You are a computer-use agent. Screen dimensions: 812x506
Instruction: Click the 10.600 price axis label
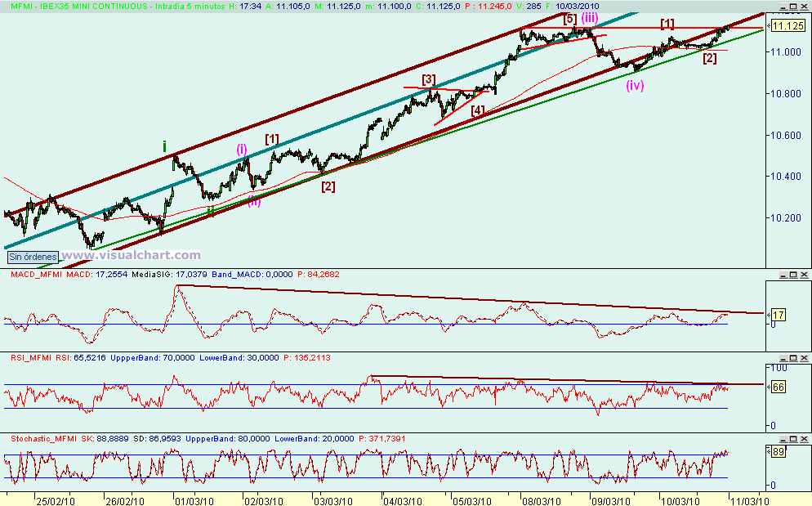785,136
